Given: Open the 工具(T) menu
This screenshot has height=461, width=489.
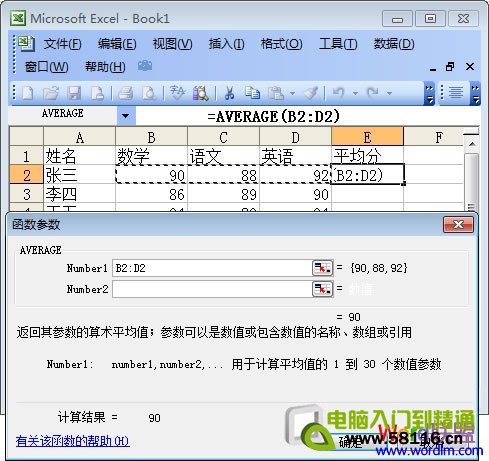Looking at the screenshot, I should (338, 44).
